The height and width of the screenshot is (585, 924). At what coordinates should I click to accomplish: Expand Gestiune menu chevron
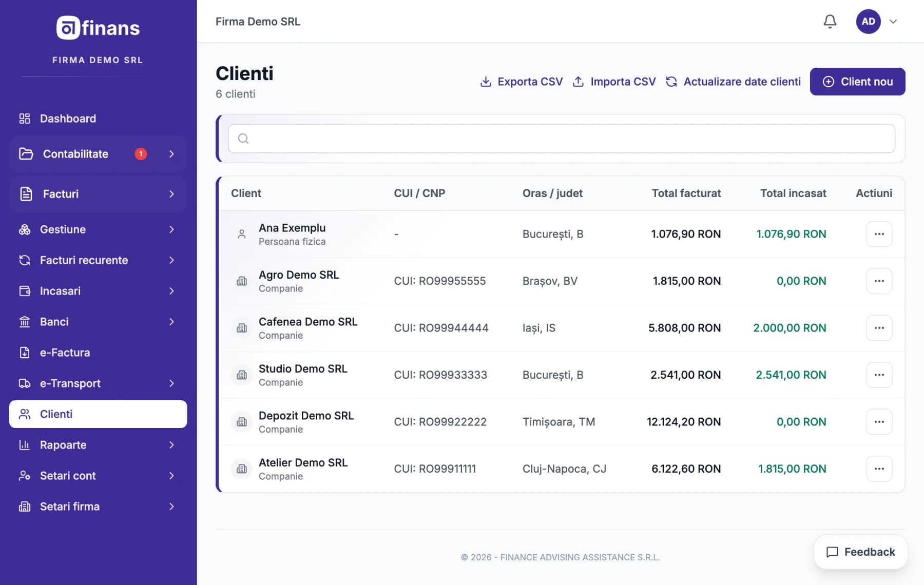click(171, 229)
